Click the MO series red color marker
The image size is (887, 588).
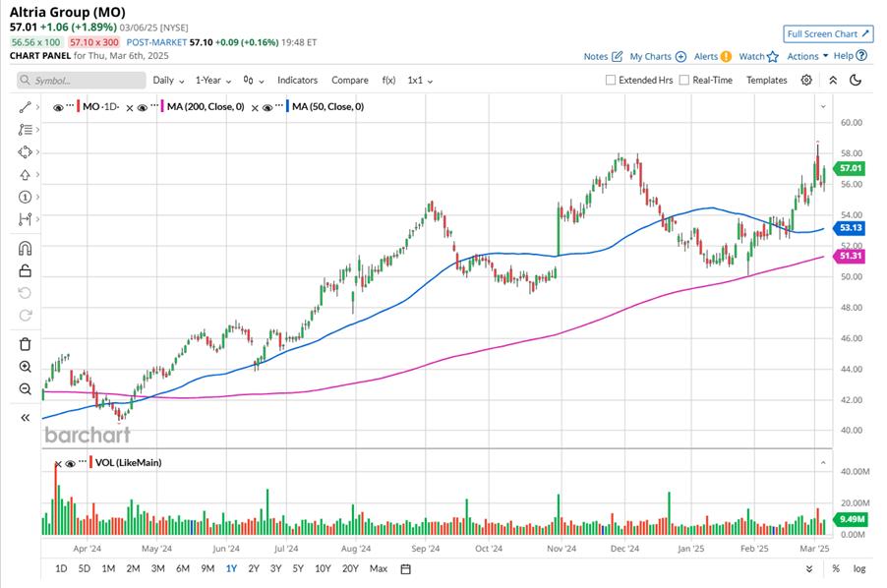78,106
